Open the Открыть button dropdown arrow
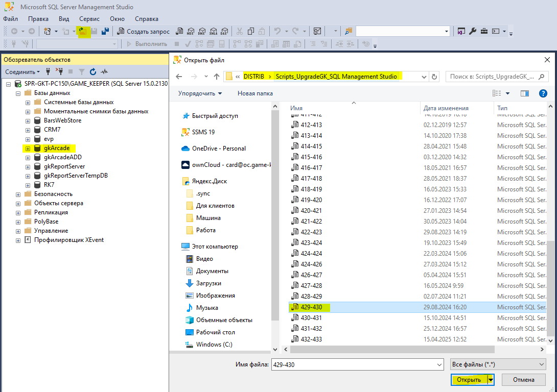Image resolution: width=557 pixels, height=392 pixels. 490,380
